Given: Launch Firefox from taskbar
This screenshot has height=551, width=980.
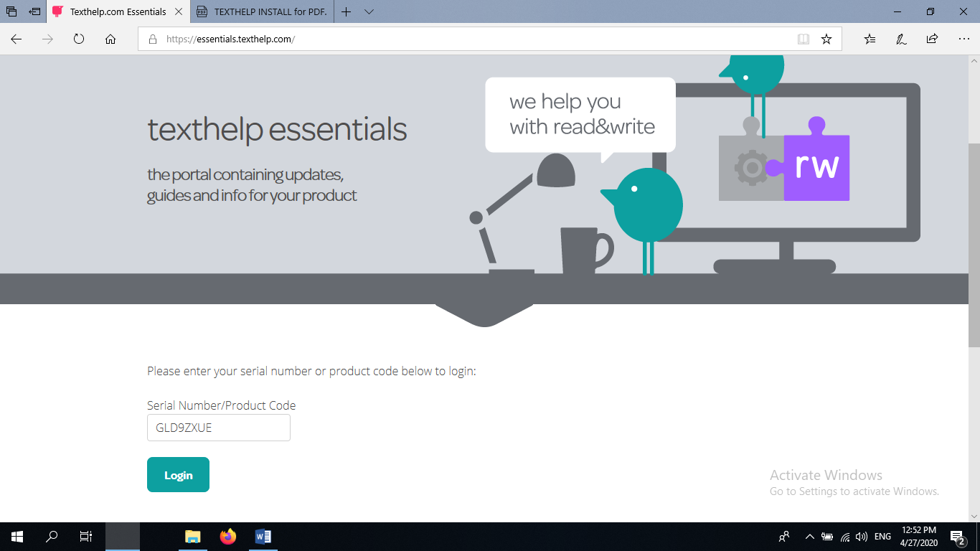Looking at the screenshot, I should tap(228, 537).
